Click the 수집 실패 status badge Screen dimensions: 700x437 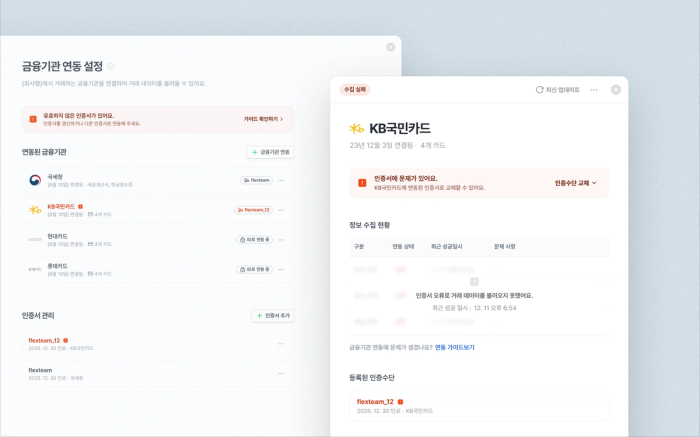355,90
